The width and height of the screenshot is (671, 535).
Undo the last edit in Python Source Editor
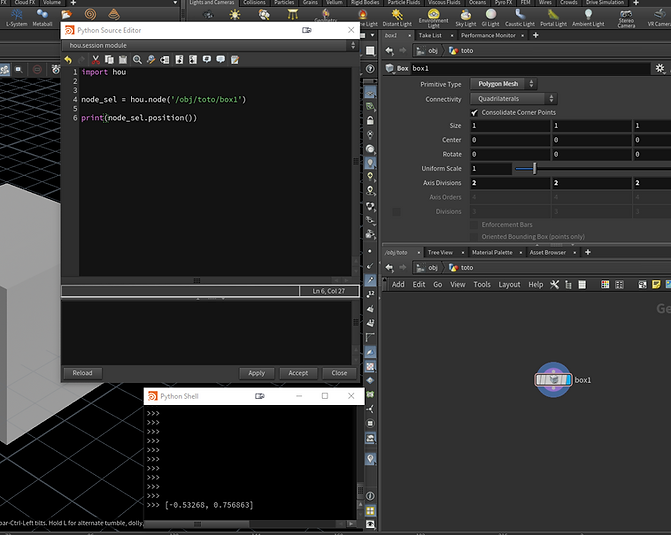[68, 59]
